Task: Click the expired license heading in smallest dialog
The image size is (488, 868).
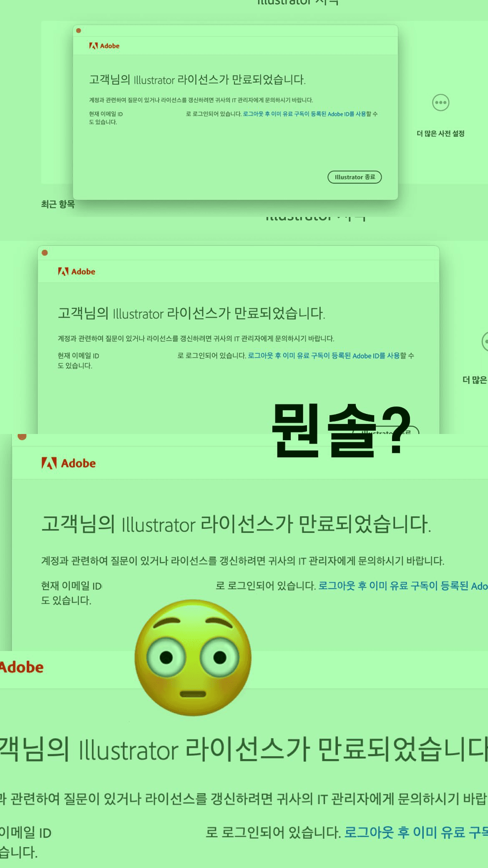Action: 197,80
